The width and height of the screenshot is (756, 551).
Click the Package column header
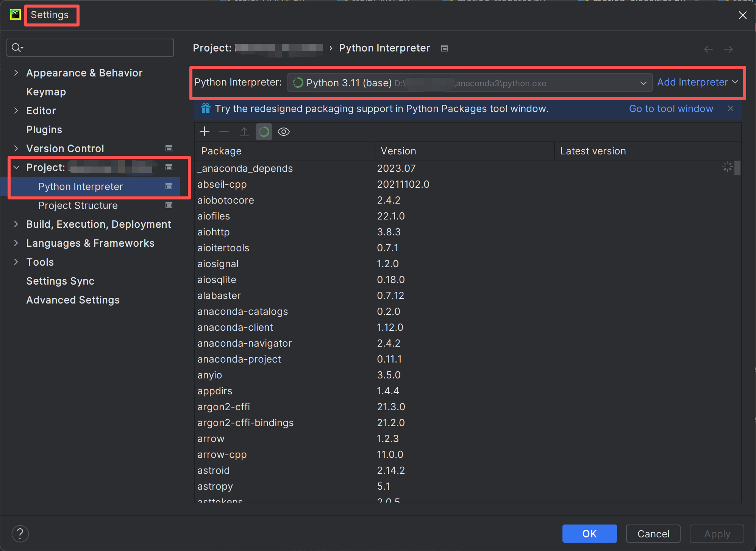[x=284, y=151]
